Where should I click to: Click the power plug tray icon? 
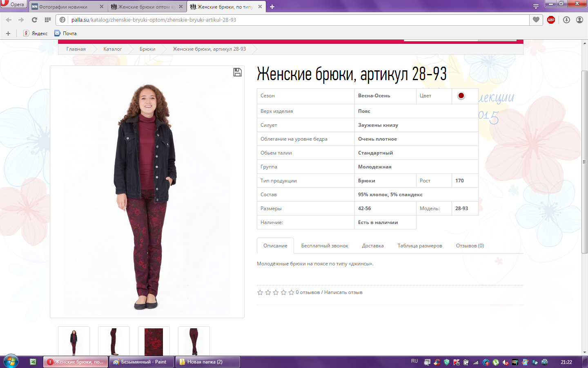click(x=466, y=362)
